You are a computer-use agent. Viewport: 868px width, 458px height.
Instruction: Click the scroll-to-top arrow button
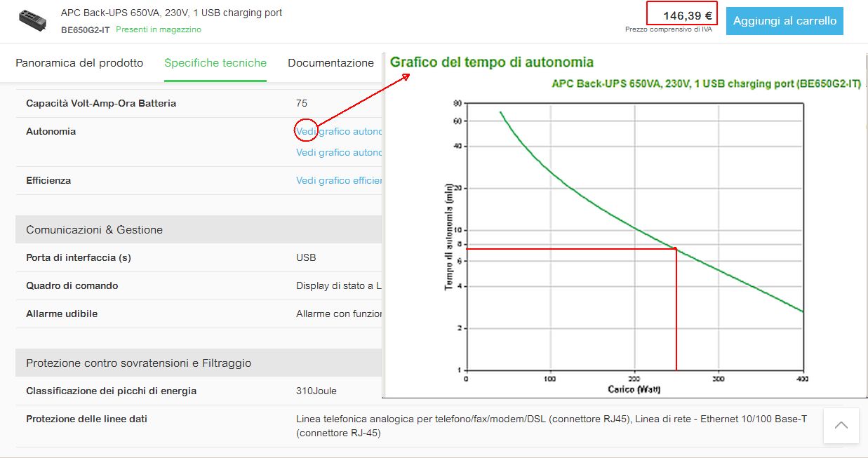click(x=841, y=425)
